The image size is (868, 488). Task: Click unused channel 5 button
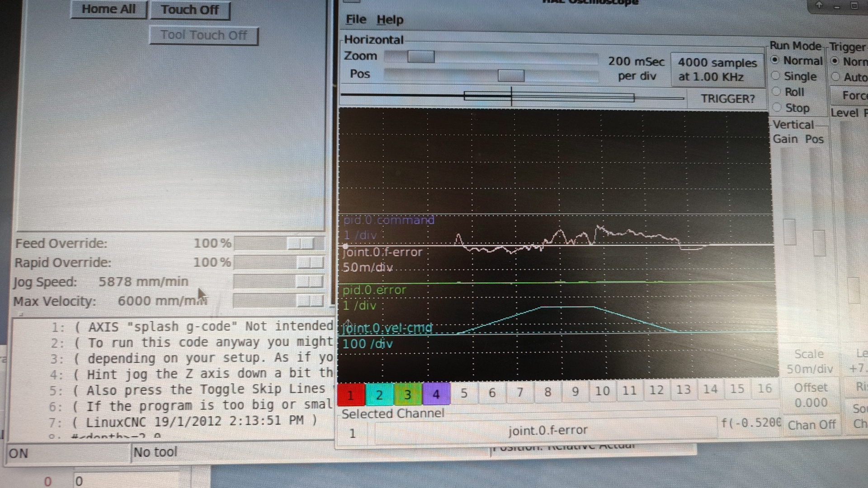pyautogui.click(x=464, y=393)
